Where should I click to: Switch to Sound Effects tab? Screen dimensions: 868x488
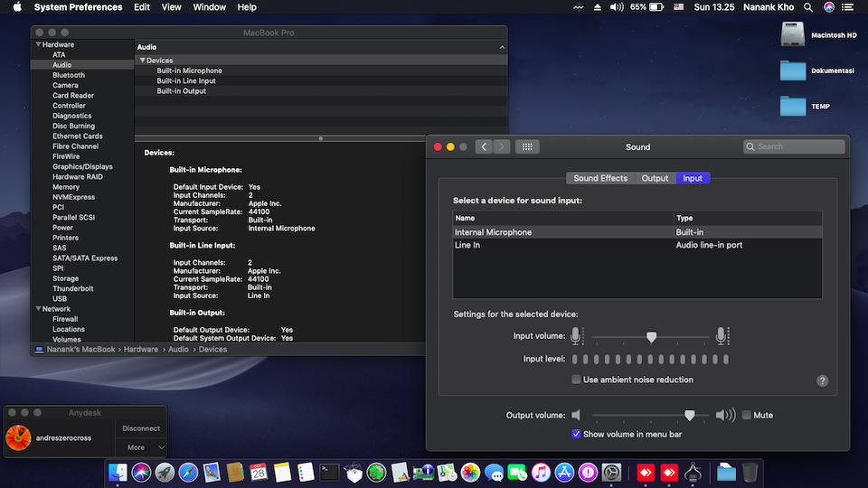tap(600, 178)
